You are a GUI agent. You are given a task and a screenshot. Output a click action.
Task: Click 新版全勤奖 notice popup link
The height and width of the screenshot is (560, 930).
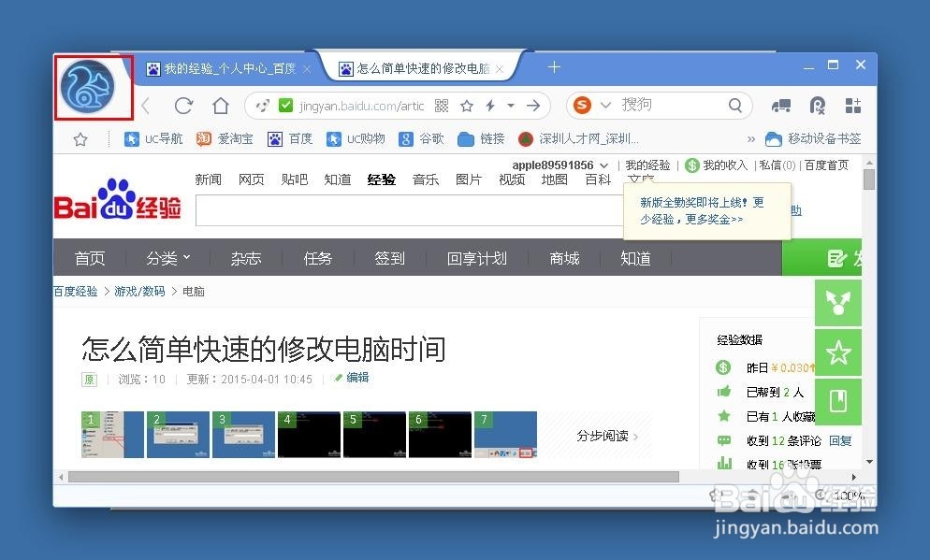702,211
